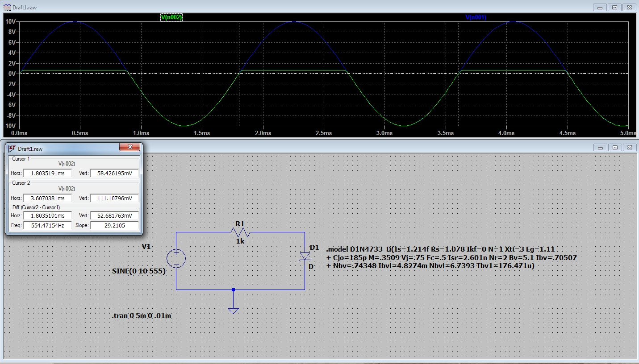Image resolution: width=639 pixels, height=364 pixels.
Task: Select the D1 zener diode symbol
Action: (305, 255)
